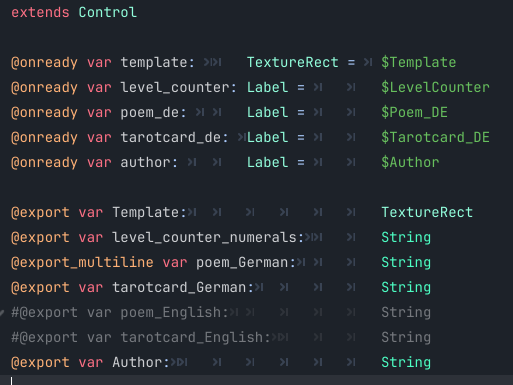
Task: Click the 'extends' keyword on line one
Action: [40, 13]
